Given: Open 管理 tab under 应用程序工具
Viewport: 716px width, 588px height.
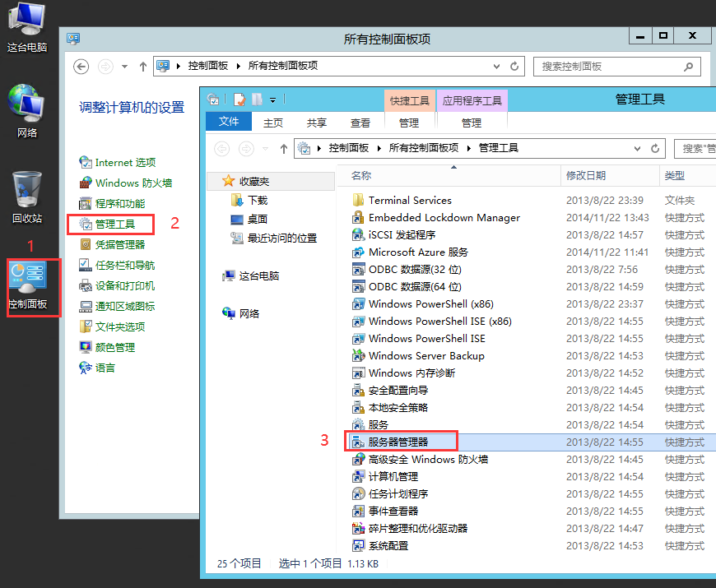Looking at the screenshot, I should click(x=472, y=123).
